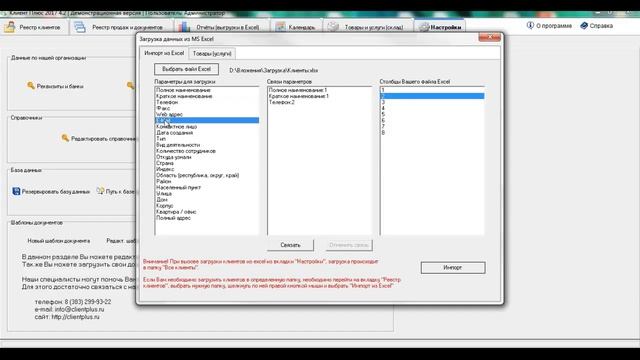This screenshot has height=360, width=640.
Task: Select Область (республика, округ, край) parameter
Action: 207,175
